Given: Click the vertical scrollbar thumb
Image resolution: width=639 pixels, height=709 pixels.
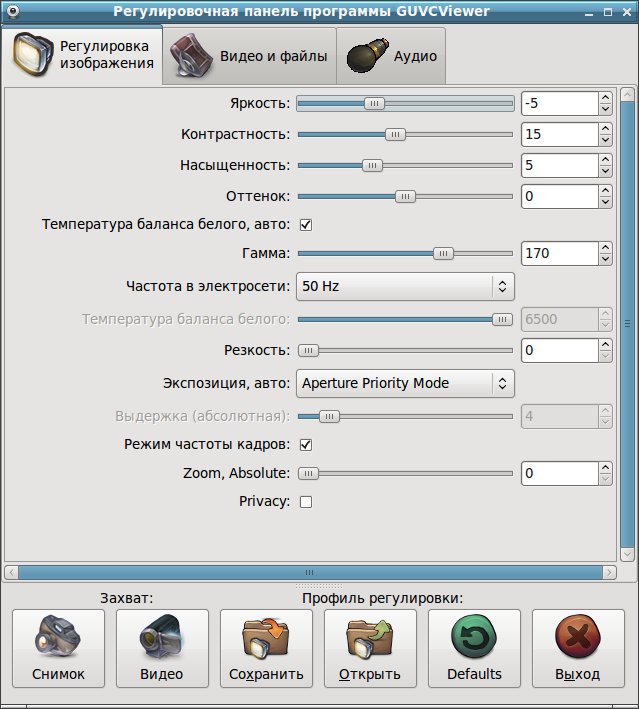Looking at the screenshot, I should click(x=627, y=324).
